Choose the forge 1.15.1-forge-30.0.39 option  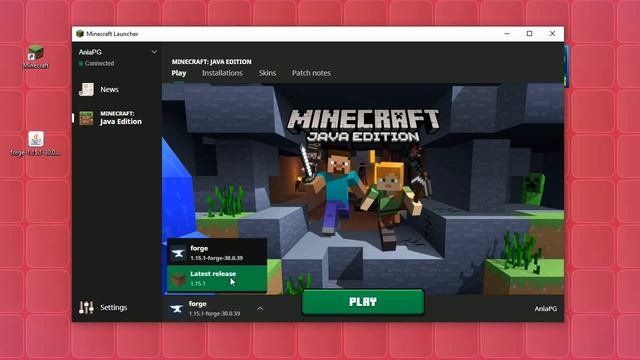click(217, 253)
